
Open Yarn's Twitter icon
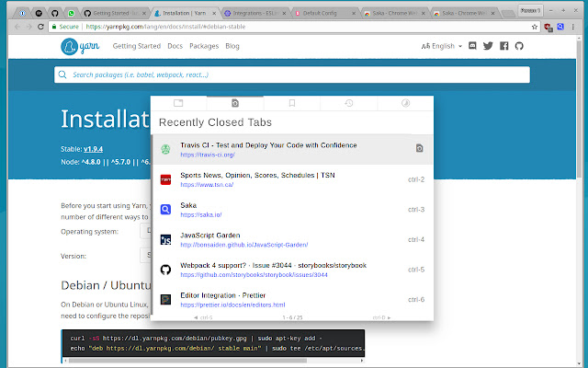pyautogui.click(x=488, y=46)
